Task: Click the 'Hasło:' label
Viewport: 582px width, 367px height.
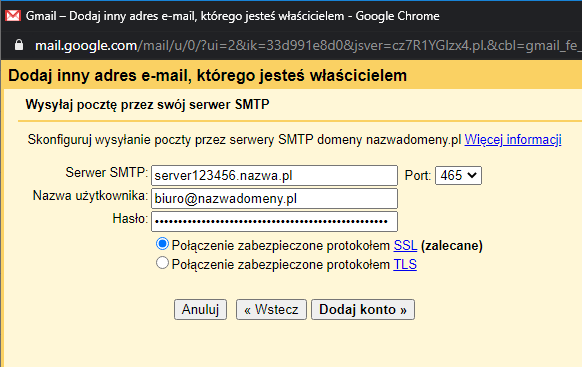Action: 130,219
